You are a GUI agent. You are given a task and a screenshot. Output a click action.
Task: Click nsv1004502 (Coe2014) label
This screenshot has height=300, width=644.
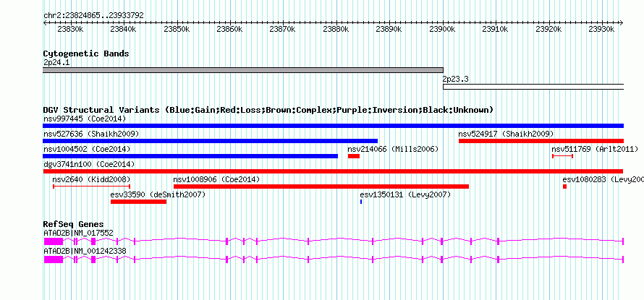87,150
